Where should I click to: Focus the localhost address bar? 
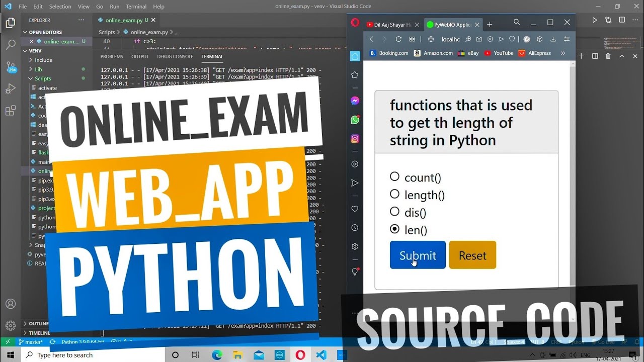click(450, 39)
